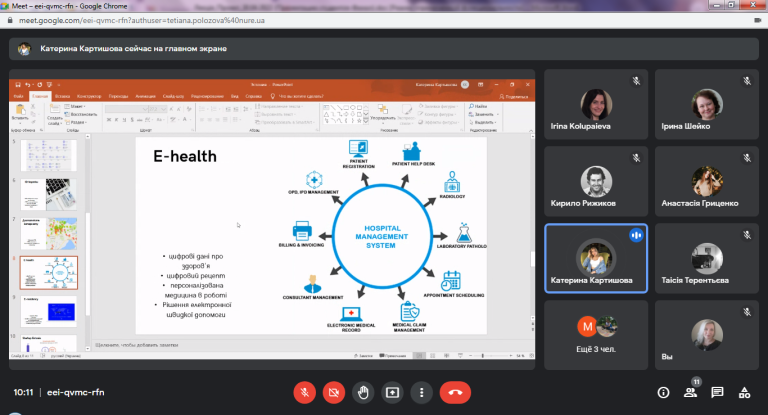Open the 'Ещё 3 чел.' tile
Screen dimensions: 768x415
(596, 335)
